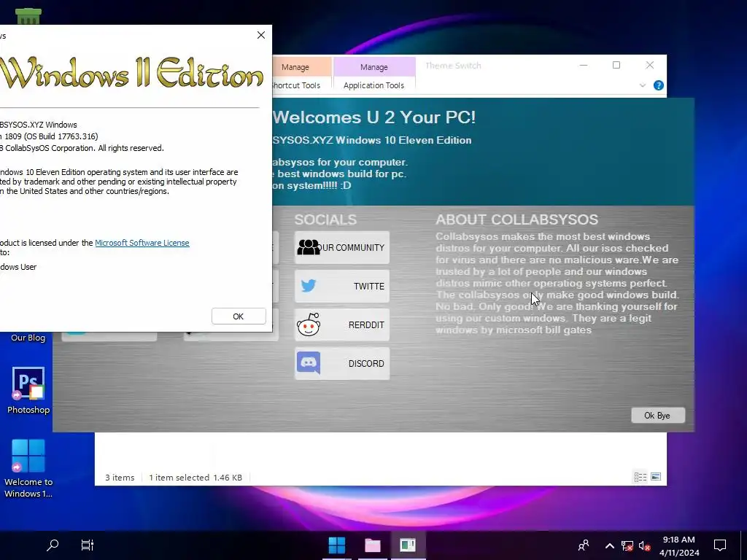Viewport: 747px width, 560px height.
Task: Click the muted volume tray icon
Action: tap(645, 545)
